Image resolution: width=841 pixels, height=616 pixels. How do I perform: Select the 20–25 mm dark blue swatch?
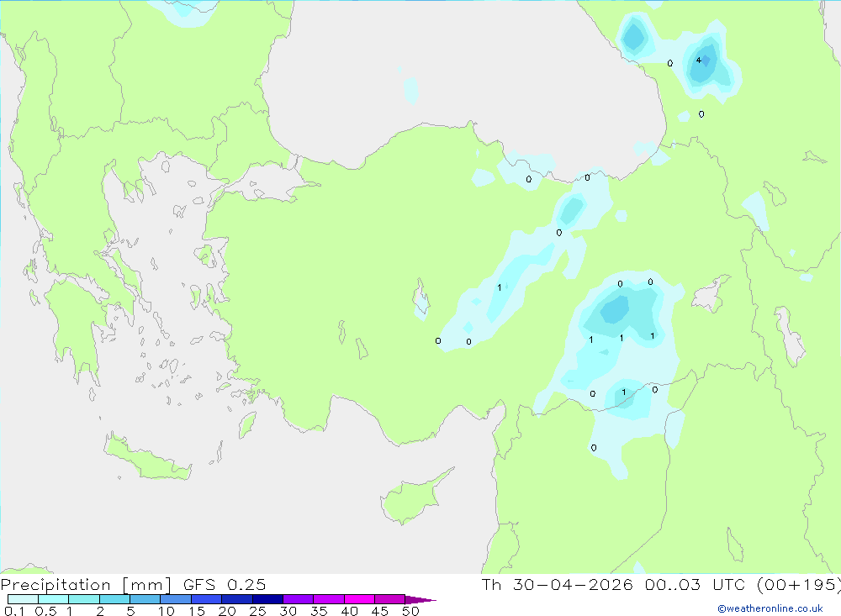point(237,599)
